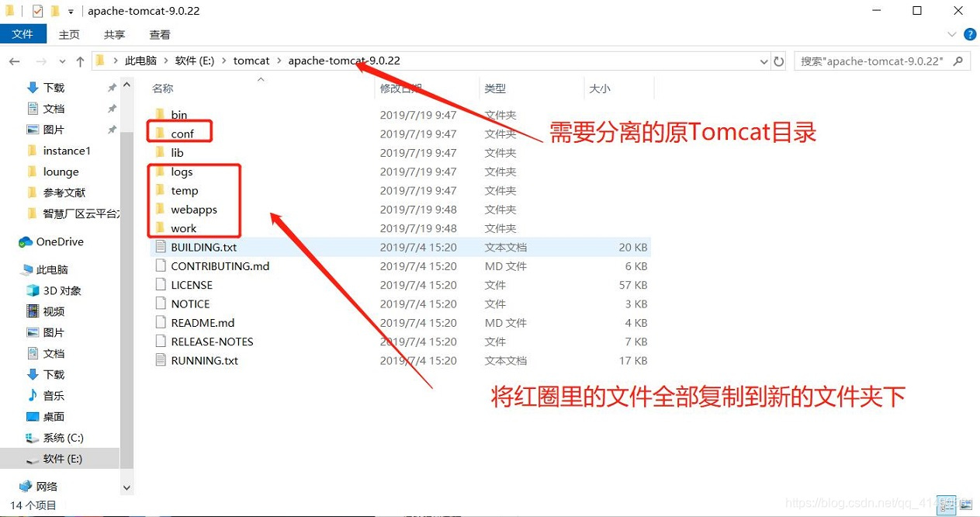Select 此电脑 in the navigation pane
Screen dimensions: 980x517
[52, 269]
